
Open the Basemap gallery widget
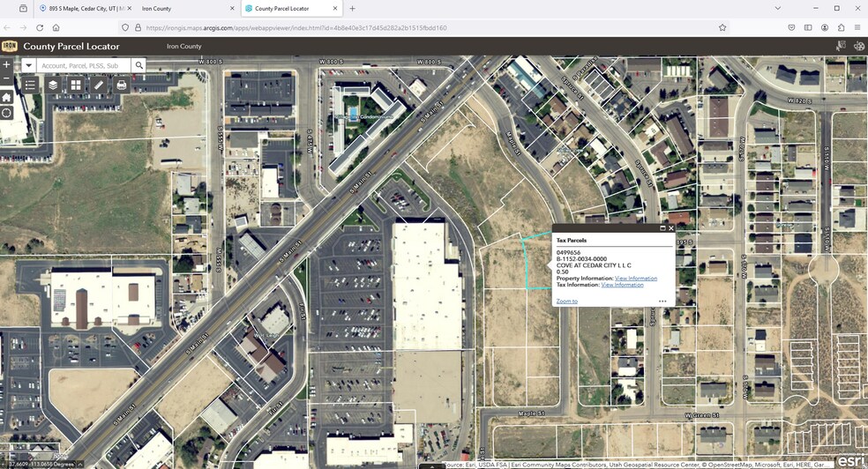click(x=76, y=85)
